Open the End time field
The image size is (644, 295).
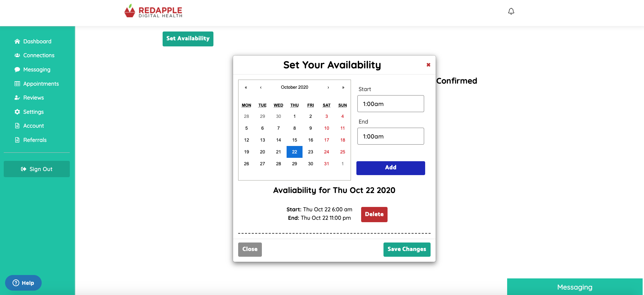pyautogui.click(x=391, y=136)
